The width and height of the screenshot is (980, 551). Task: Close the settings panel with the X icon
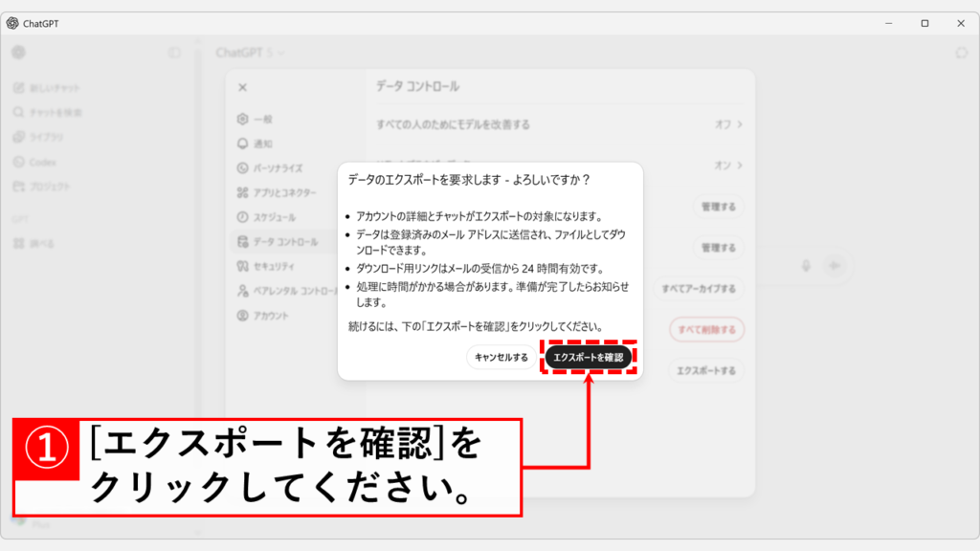(x=242, y=87)
